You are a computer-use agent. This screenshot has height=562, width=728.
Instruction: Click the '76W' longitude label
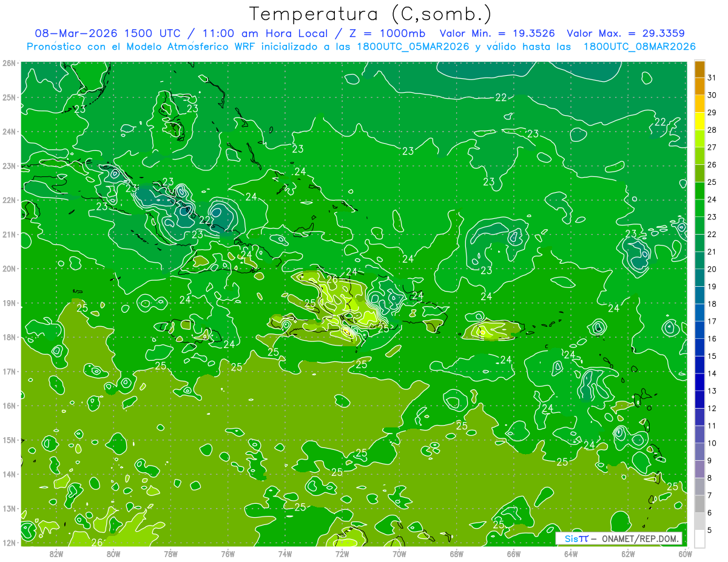click(228, 554)
